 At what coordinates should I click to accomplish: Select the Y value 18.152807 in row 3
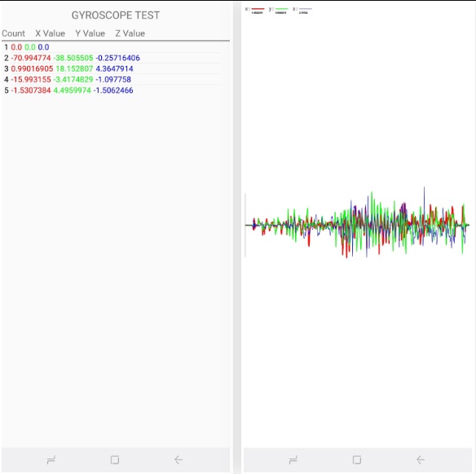[x=74, y=69]
